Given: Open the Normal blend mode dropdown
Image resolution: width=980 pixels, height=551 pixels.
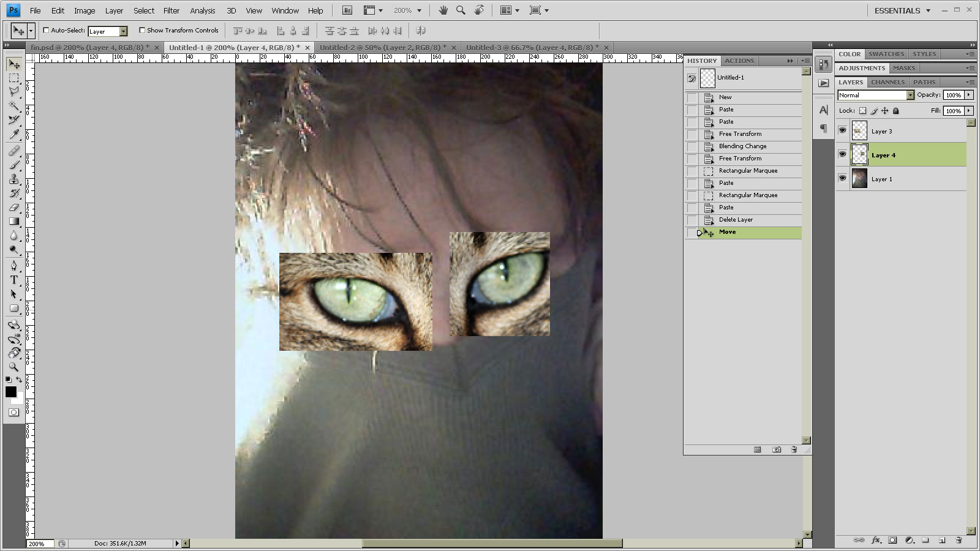Looking at the screenshot, I should coord(910,95).
